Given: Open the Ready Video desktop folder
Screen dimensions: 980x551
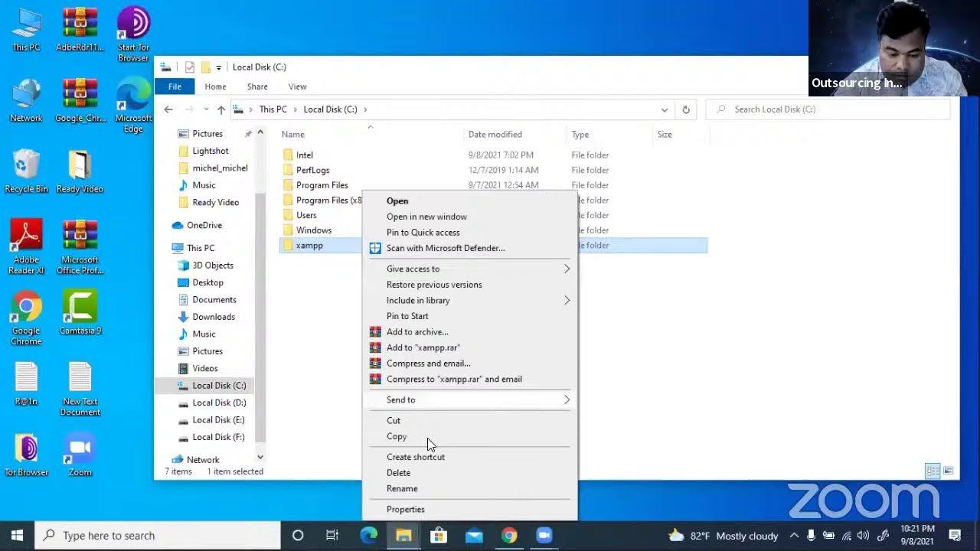Looking at the screenshot, I should 80,171.
